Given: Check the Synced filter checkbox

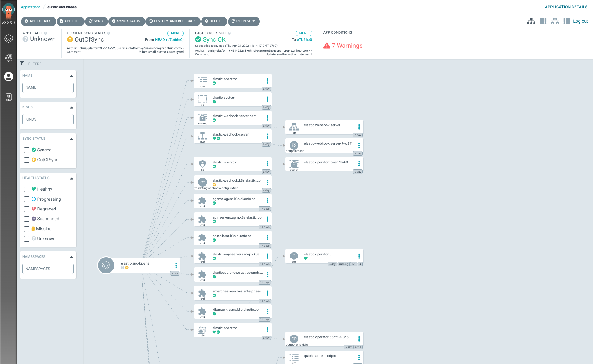Looking at the screenshot, I should click(x=27, y=150).
